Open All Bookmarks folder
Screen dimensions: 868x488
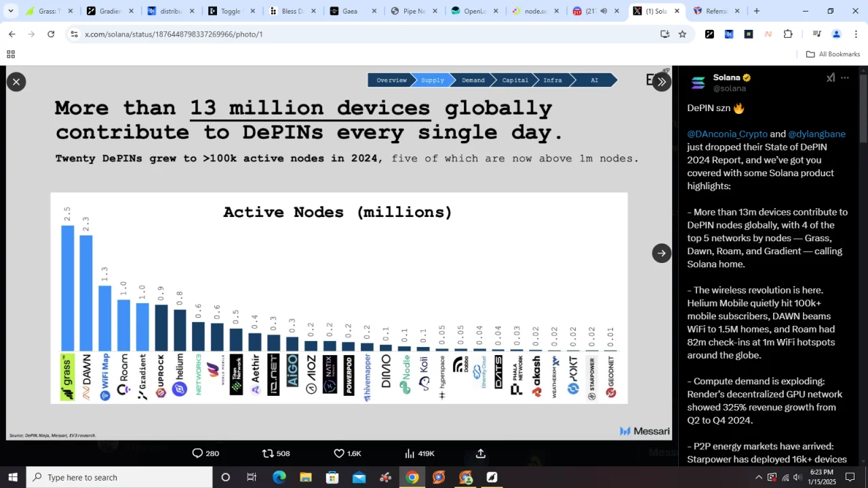(833, 54)
